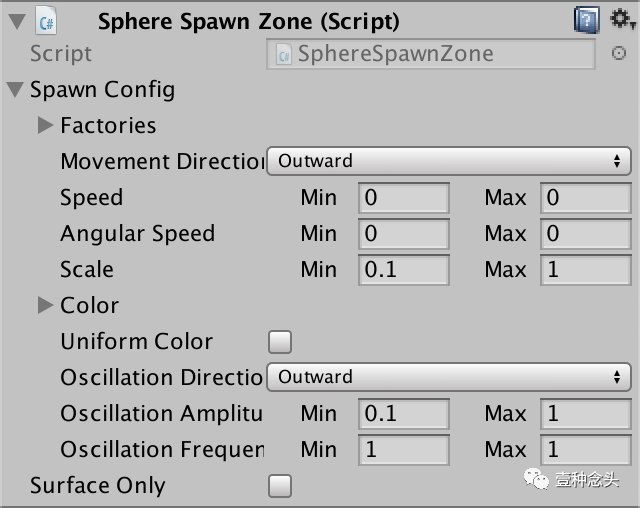Click the Angular Speed Min field
This screenshot has height=508, width=640.
point(403,234)
